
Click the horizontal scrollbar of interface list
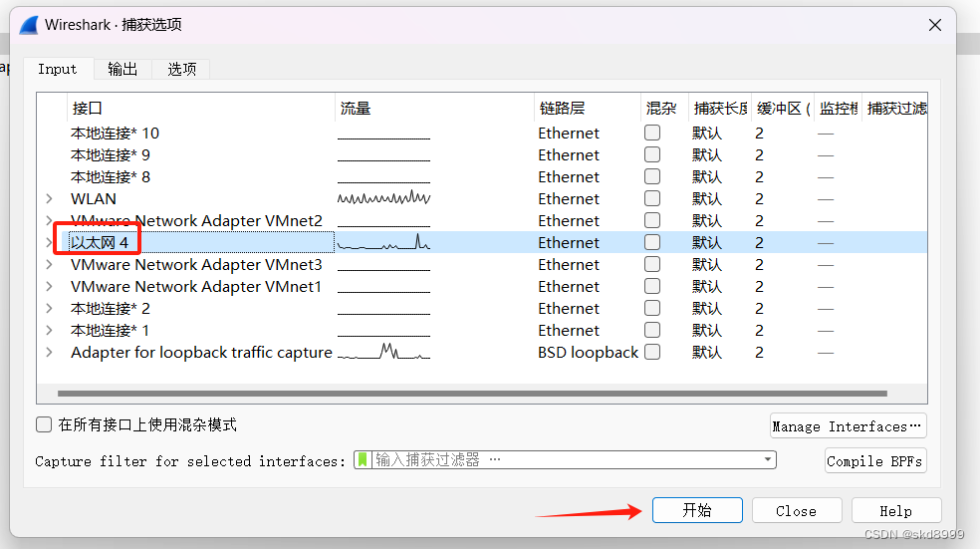click(x=472, y=394)
